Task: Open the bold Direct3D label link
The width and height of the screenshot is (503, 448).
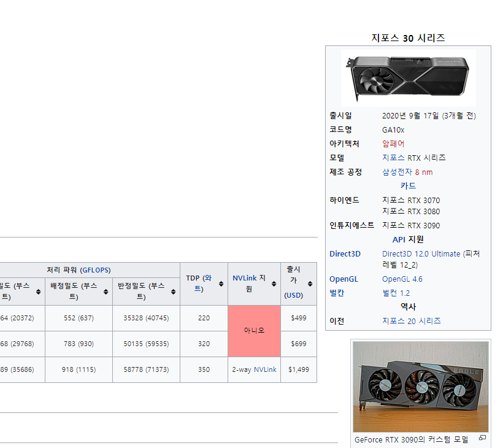Action: tap(345, 254)
